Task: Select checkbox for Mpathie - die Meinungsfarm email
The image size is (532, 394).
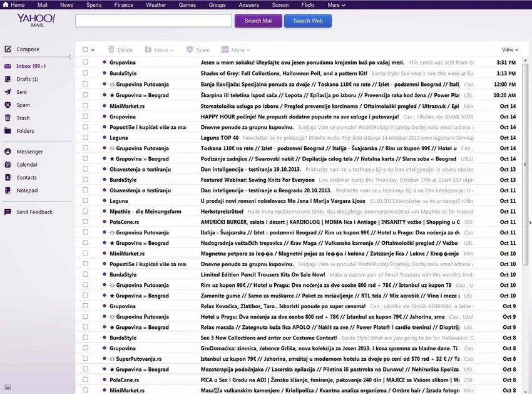Action: pos(86,211)
